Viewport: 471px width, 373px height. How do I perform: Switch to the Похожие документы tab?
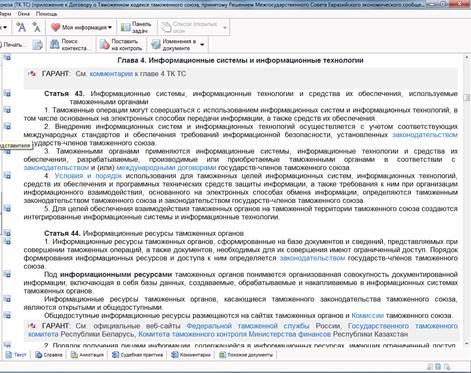(x=246, y=355)
